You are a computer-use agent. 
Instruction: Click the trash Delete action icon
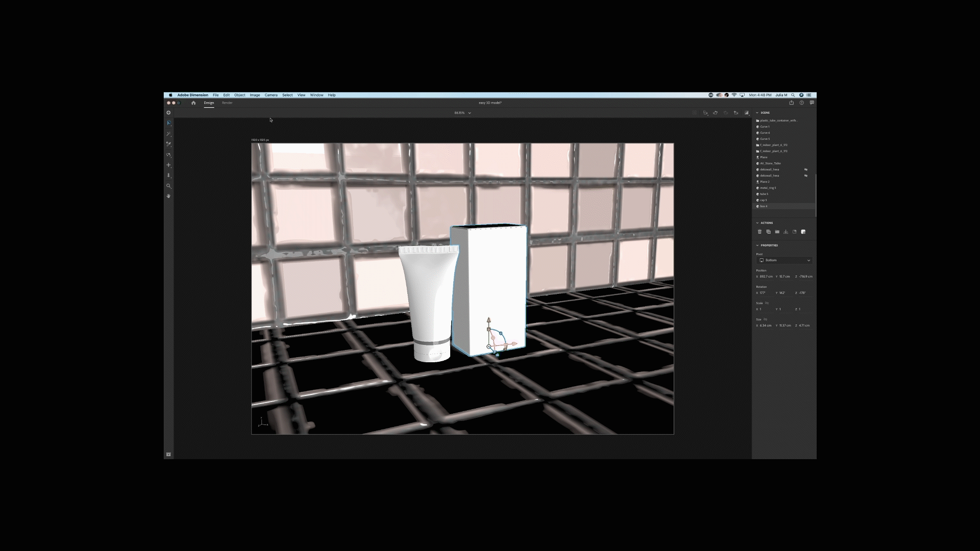[759, 232]
